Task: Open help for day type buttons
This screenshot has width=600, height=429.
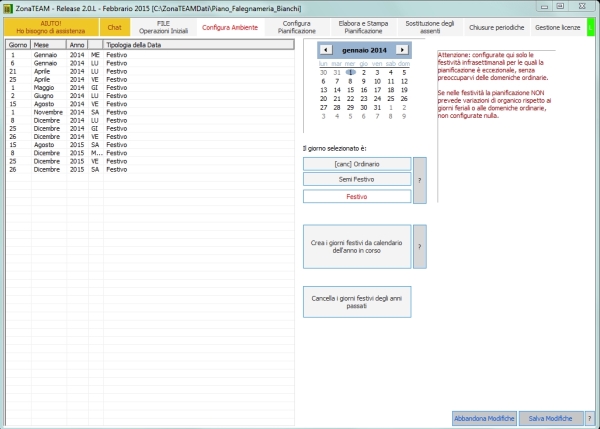Action: 420,180
